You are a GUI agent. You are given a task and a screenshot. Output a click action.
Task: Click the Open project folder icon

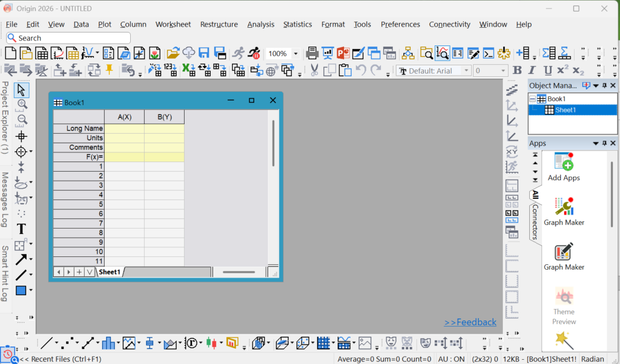[x=173, y=53]
